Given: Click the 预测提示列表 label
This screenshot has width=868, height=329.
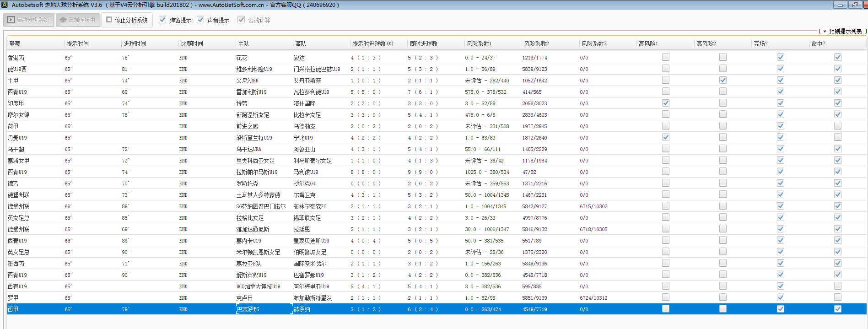Looking at the screenshot, I should tap(845, 31).
